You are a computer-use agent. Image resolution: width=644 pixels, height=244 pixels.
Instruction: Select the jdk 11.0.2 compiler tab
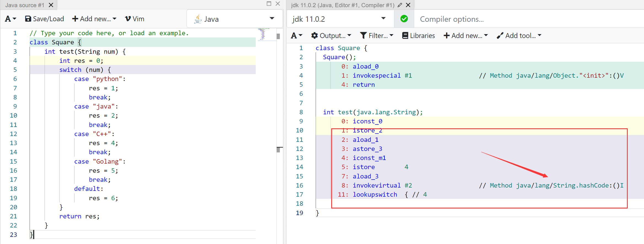343,5
